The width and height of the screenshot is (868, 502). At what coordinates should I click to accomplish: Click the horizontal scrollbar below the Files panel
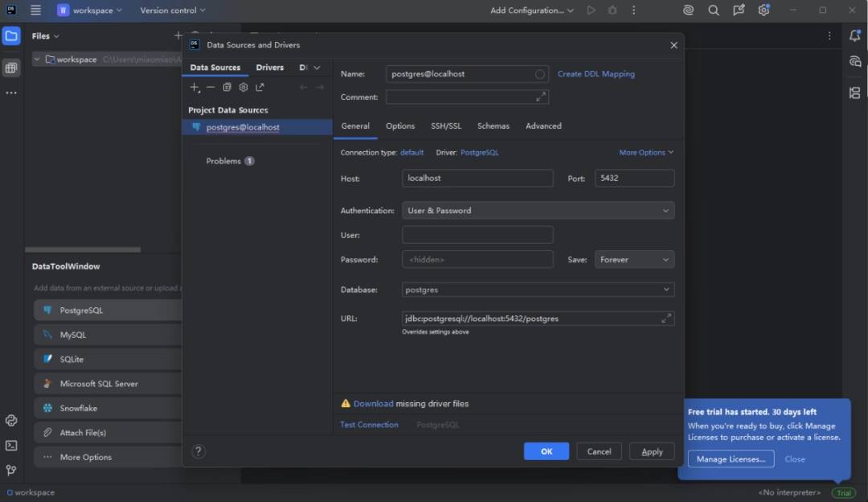click(83, 249)
